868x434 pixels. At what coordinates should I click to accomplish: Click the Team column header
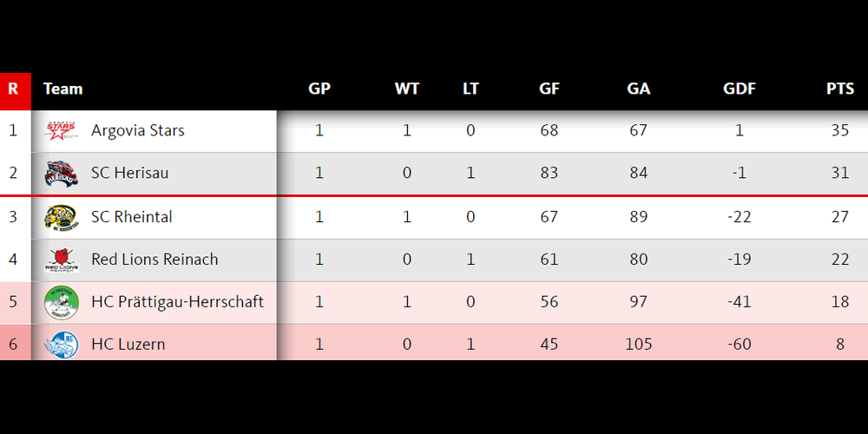click(63, 89)
